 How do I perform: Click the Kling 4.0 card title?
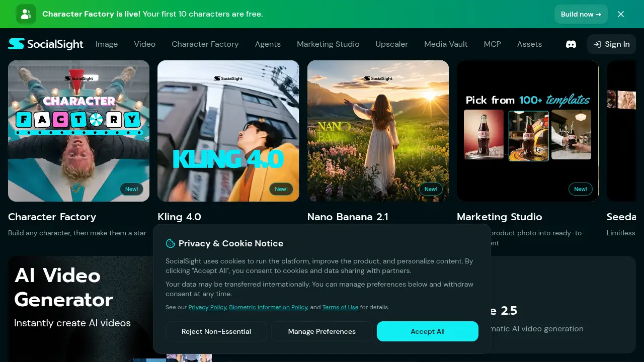[x=179, y=217]
